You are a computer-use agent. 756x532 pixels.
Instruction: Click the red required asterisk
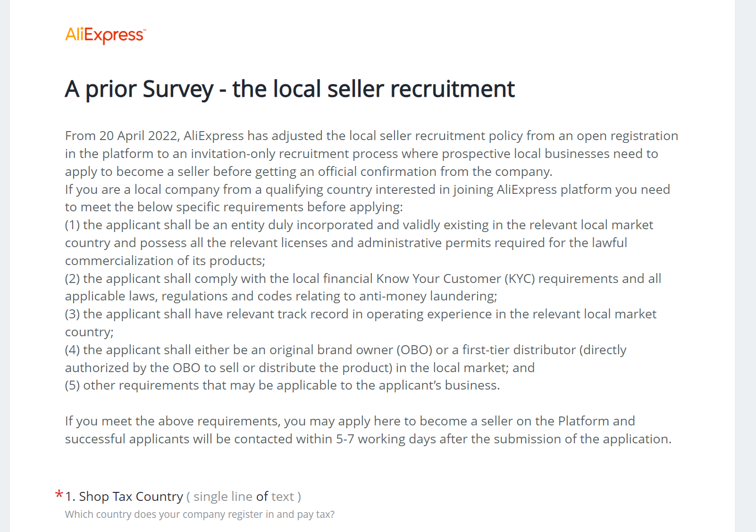pyautogui.click(x=59, y=495)
